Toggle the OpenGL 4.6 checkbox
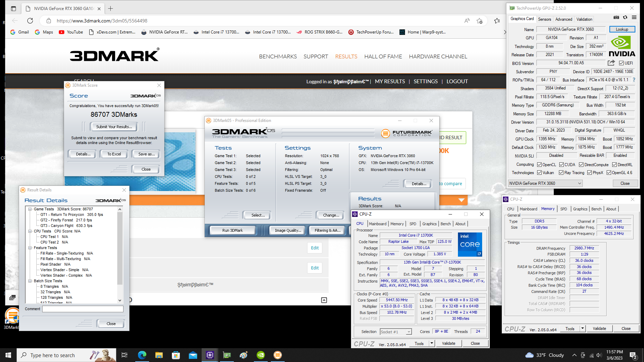 [x=609, y=173]
